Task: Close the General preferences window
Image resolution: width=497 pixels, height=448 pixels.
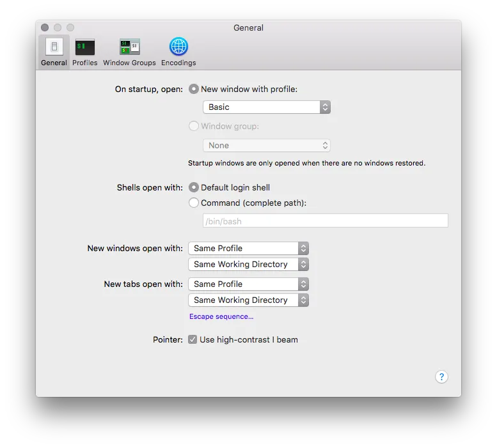Action: (x=45, y=27)
